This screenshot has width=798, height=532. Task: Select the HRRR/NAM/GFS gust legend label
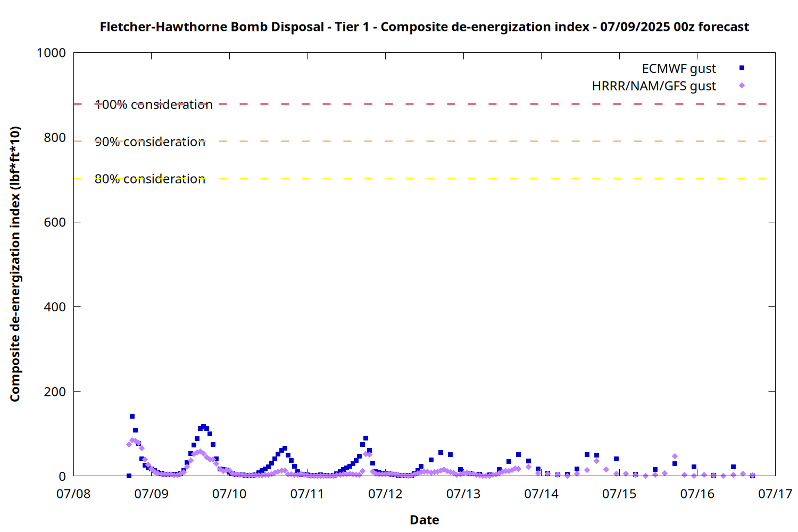point(654,86)
